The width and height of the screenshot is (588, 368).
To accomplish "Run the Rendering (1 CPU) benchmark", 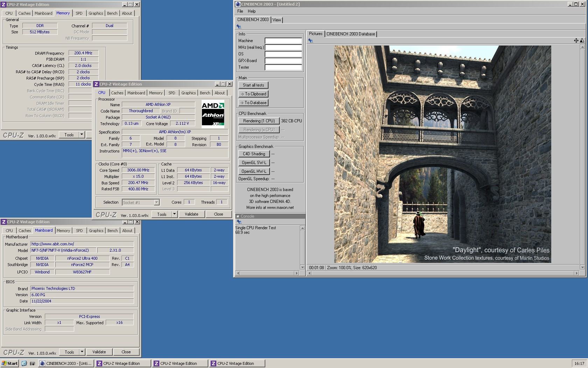I will [x=259, y=121].
